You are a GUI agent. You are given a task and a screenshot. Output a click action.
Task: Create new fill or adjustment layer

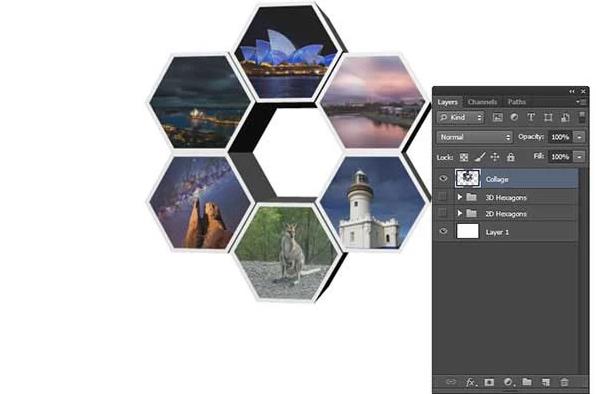click(508, 382)
